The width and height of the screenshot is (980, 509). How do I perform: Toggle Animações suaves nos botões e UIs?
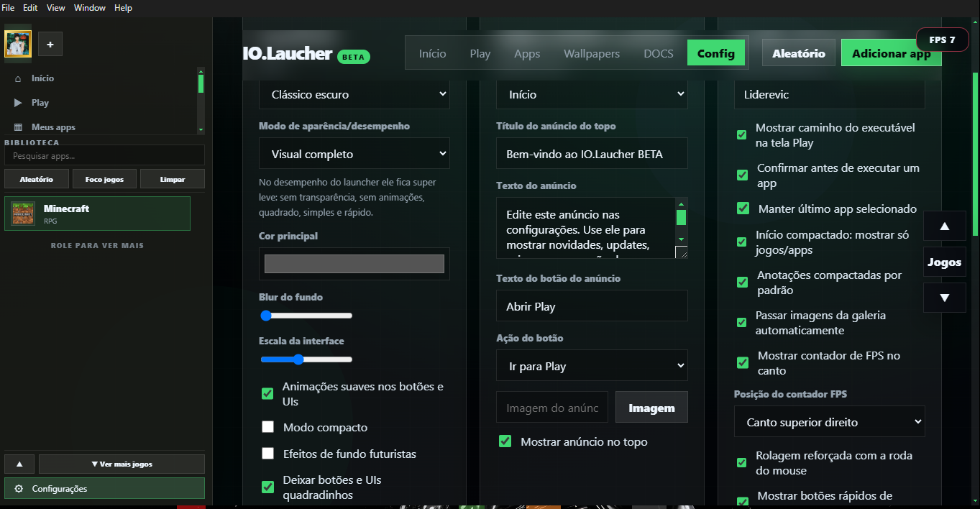pyautogui.click(x=267, y=393)
